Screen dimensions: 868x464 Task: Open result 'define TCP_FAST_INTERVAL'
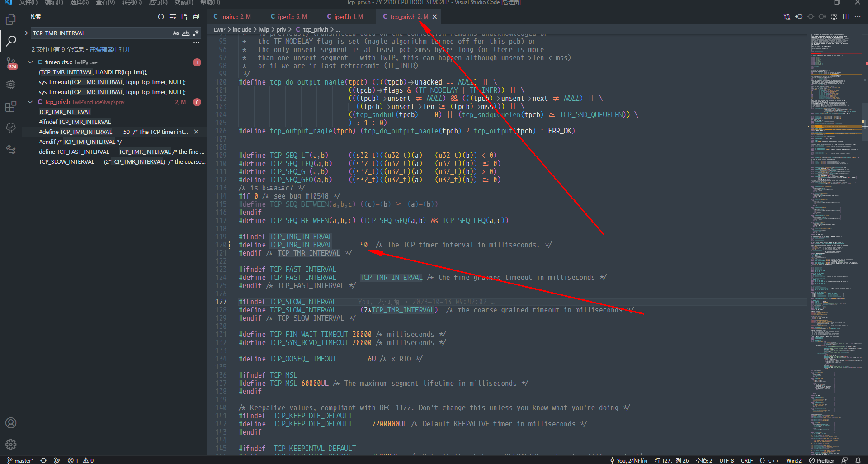(x=122, y=152)
